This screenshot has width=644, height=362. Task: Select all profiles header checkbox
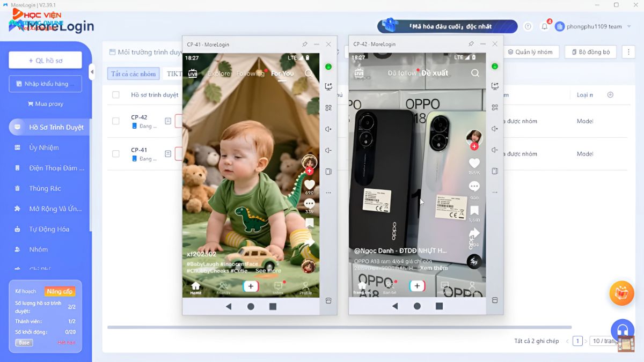[x=116, y=95]
